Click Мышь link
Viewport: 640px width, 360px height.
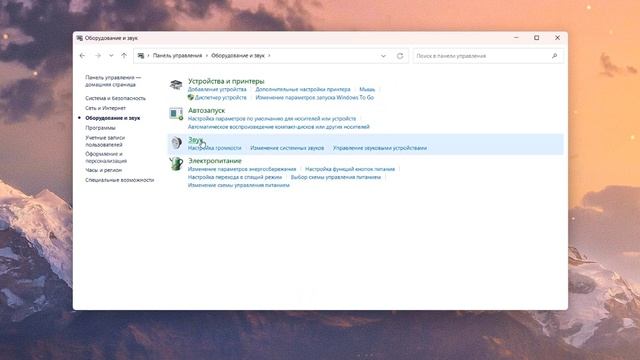click(x=367, y=89)
